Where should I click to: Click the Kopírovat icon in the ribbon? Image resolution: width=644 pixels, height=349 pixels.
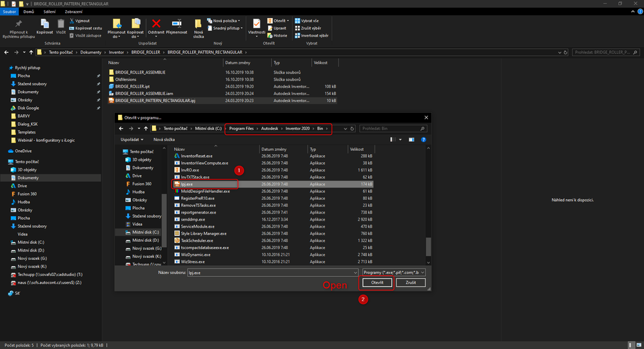[44, 25]
